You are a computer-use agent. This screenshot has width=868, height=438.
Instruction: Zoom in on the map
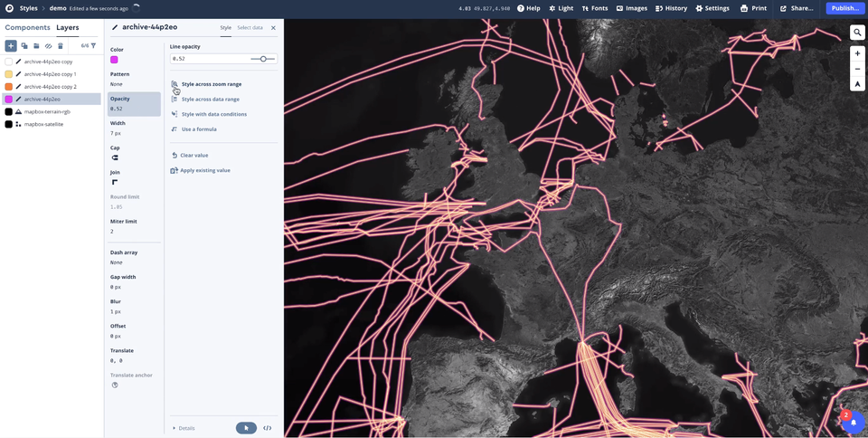pos(857,53)
